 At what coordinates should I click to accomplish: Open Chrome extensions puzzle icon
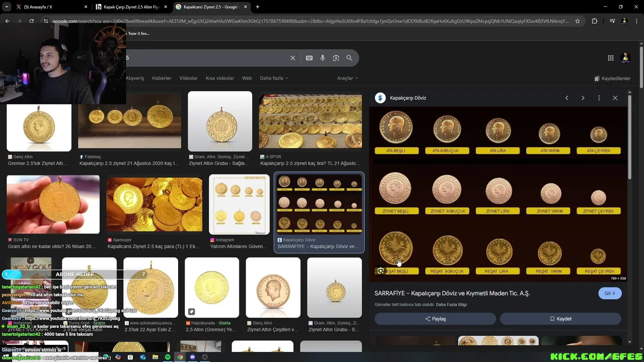595,21
